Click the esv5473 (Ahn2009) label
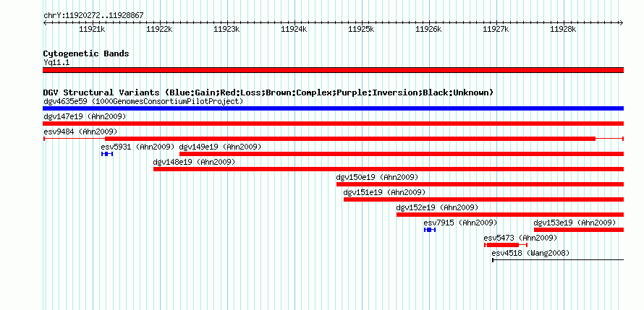644x310 pixels. [520, 238]
